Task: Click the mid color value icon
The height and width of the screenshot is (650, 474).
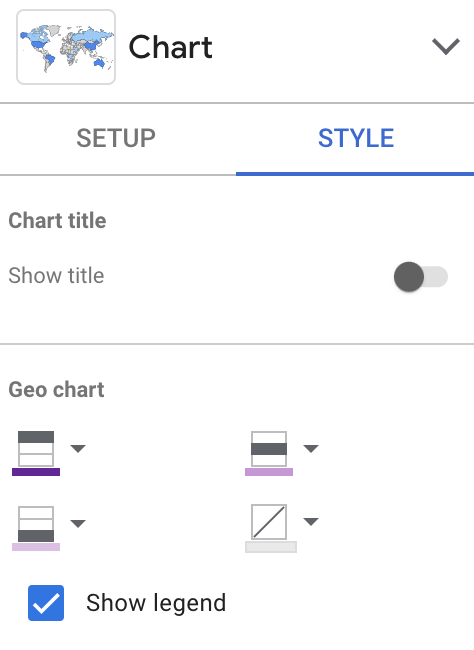Action: point(269,449)
